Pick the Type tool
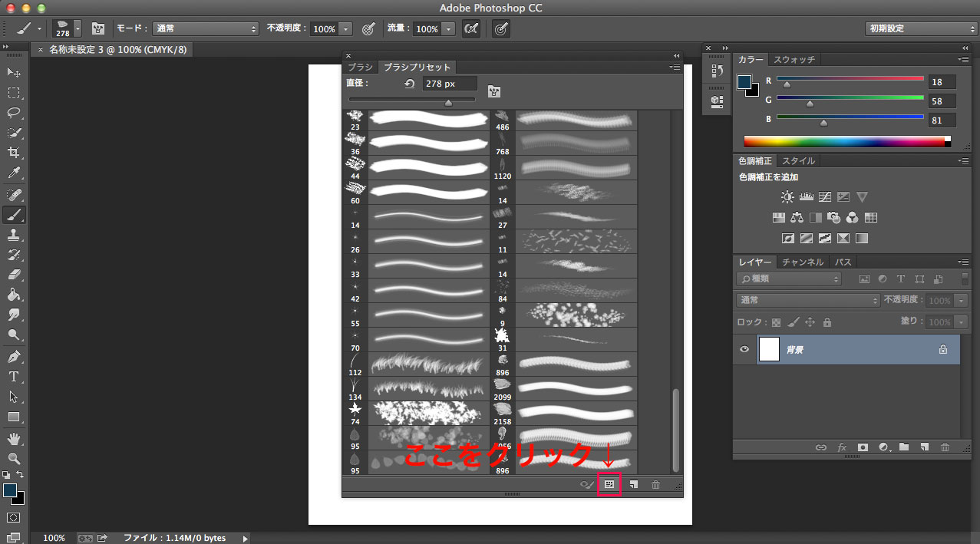 tap(14, 377)
